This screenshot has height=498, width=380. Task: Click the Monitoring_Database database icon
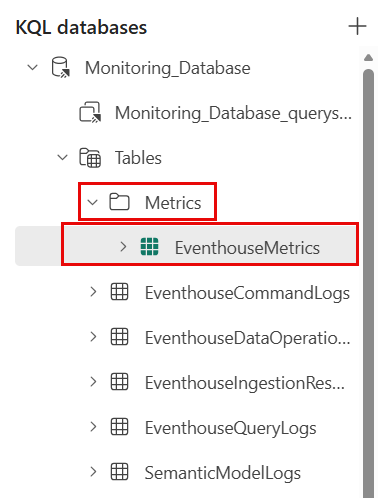61,68
